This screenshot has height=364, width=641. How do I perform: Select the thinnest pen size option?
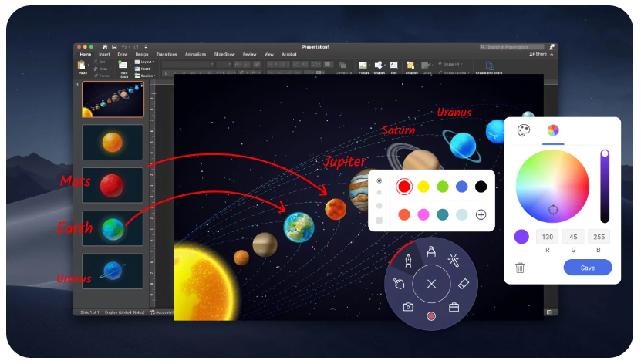(x=379, y=180)
